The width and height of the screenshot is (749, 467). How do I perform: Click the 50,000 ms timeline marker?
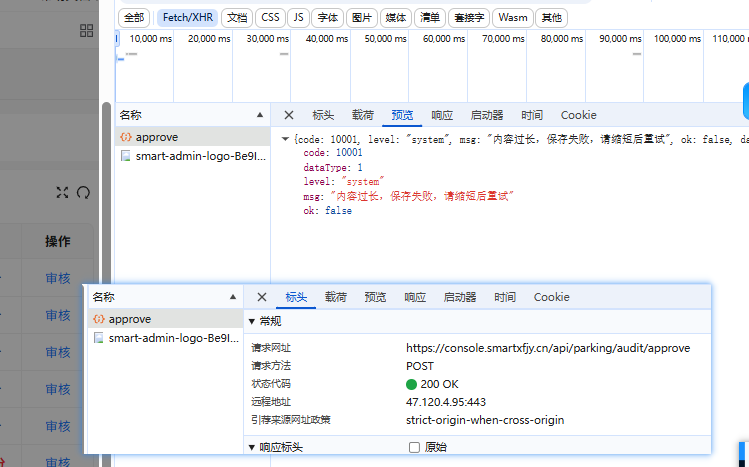385,39
